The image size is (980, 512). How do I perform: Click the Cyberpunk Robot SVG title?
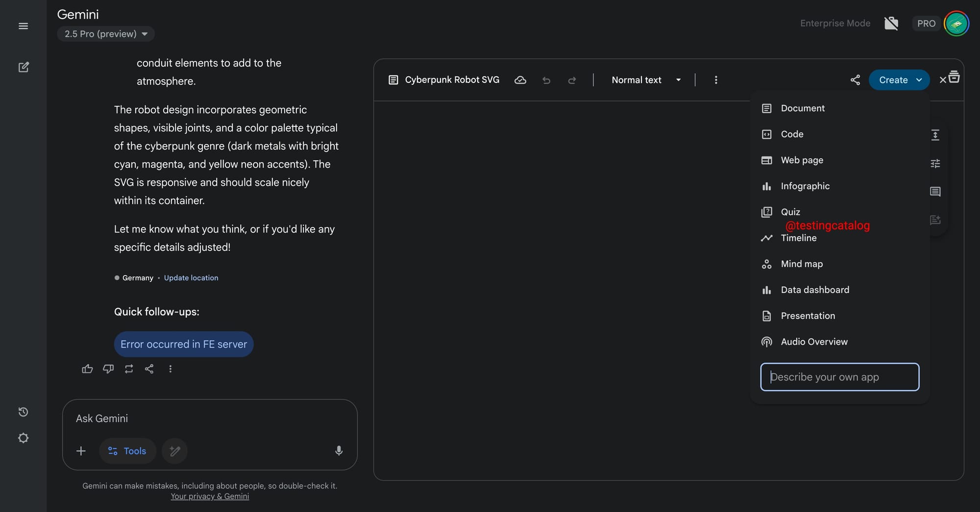[x=452, y=80]
